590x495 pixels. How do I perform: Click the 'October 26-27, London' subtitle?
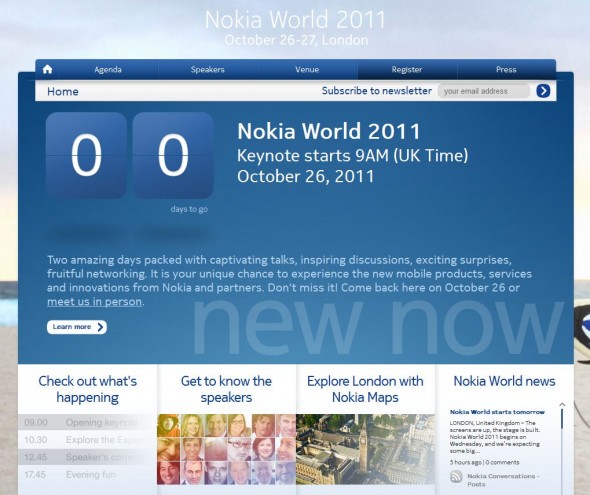[x=296, y=40]
